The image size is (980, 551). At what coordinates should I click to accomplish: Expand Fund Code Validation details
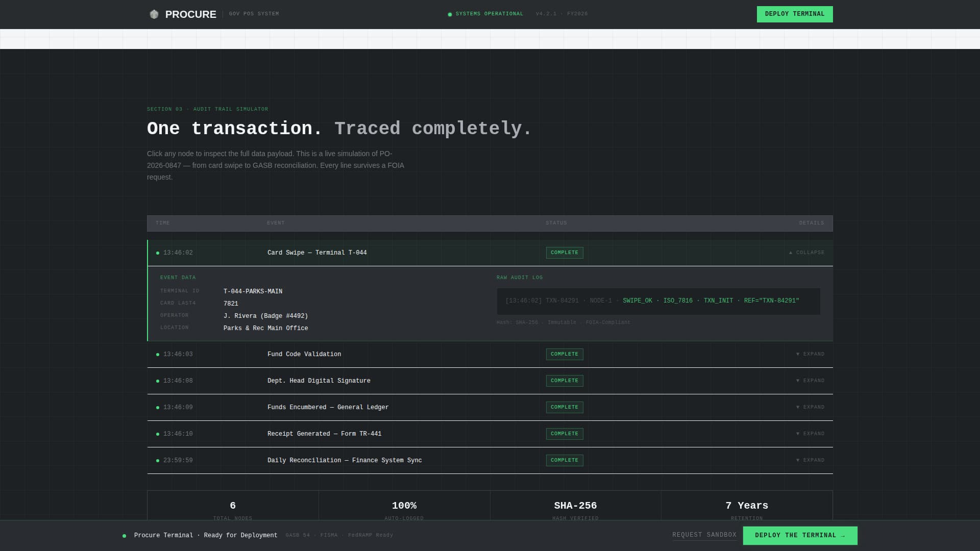810,354
